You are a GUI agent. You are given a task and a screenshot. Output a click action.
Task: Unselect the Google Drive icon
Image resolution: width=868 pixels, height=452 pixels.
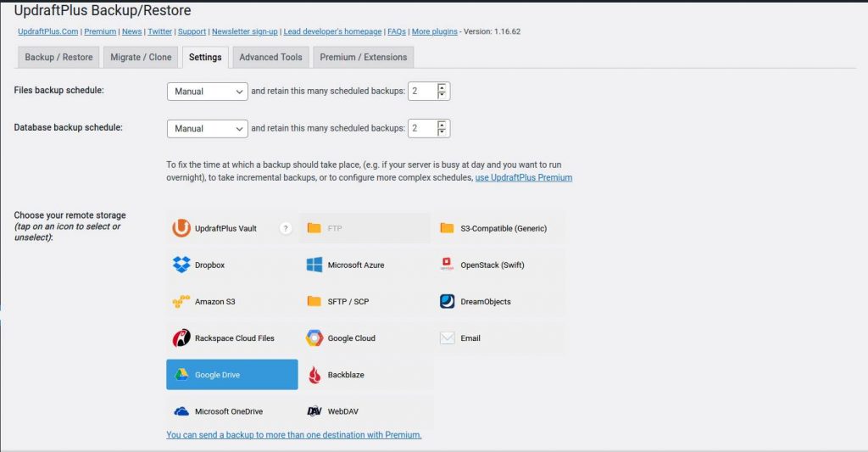(x=181, y=375)
